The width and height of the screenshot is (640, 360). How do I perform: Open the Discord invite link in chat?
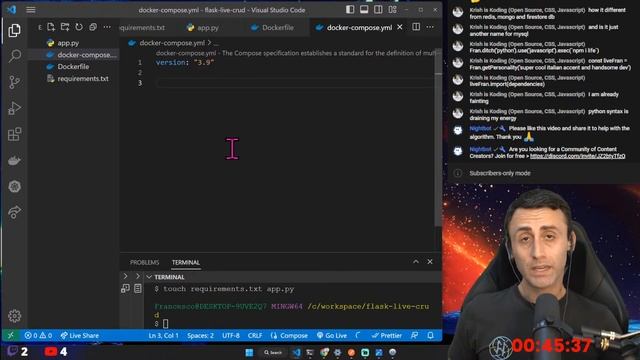point(578,156)
